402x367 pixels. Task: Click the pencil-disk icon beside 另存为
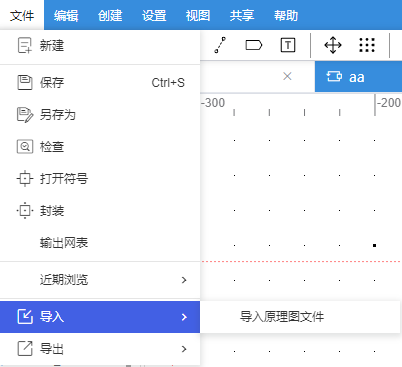(x=25, y=115)
